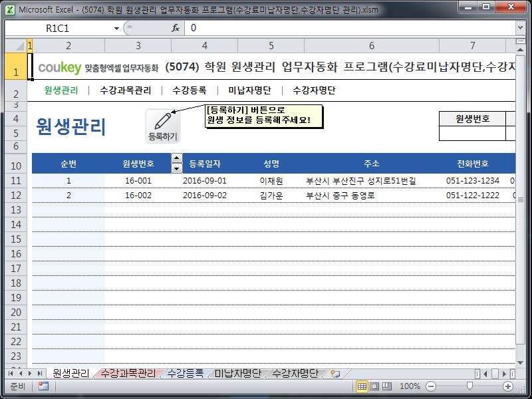Viewport: 532px width, 399px height.
Task: Go to the next sheet tab arrow
Action: pyautogui.click(x=30, y=374)
